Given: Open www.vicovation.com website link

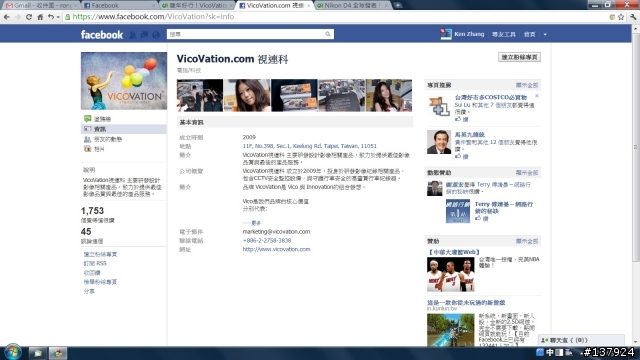Looking at the screenshot, I should pos(276,249).
